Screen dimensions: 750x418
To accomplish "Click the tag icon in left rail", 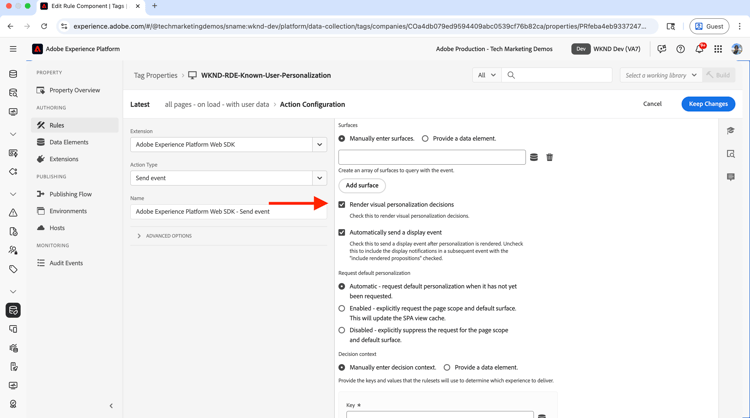I will tap(13, 269).
